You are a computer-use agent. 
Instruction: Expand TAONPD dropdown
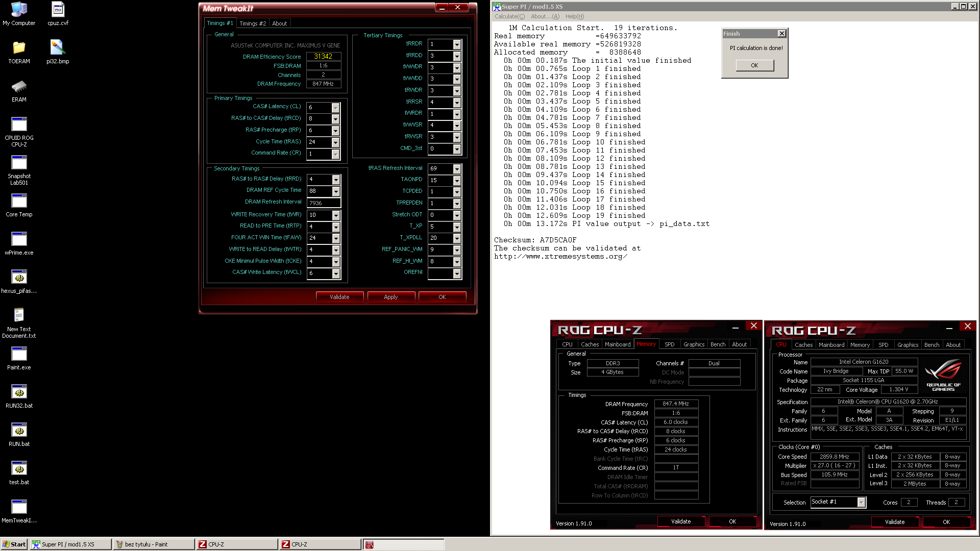point(457,180)
